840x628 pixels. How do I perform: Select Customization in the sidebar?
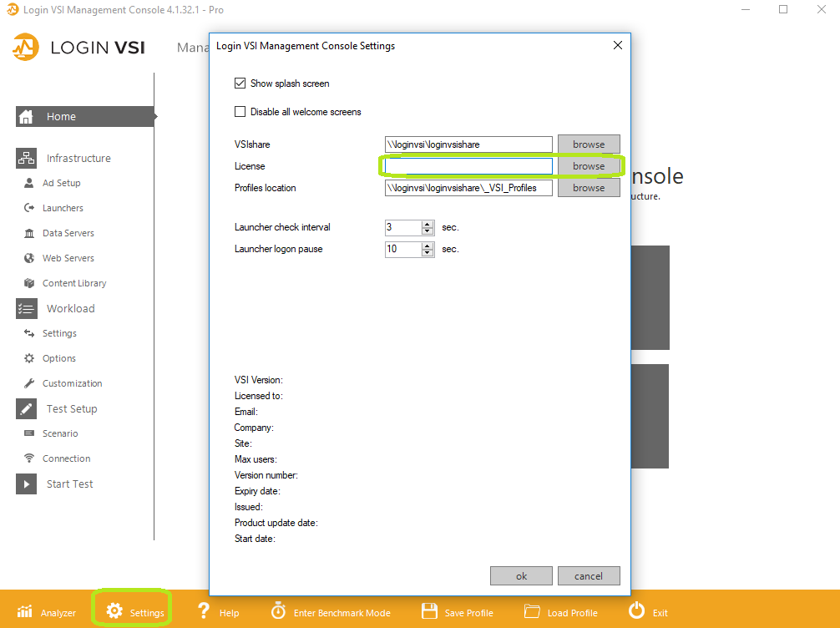[x=73, y=383]
